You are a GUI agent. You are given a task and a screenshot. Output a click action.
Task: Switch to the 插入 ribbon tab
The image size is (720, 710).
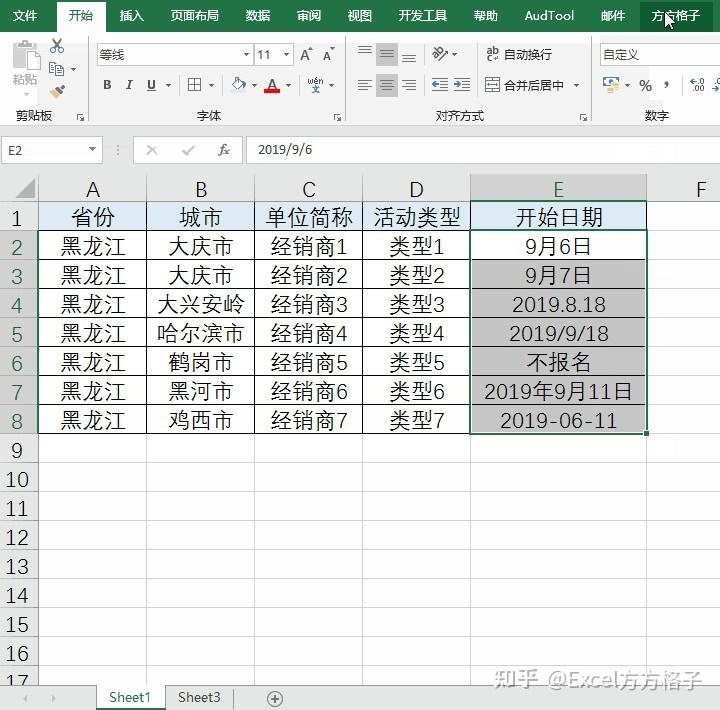click(132, 16)
